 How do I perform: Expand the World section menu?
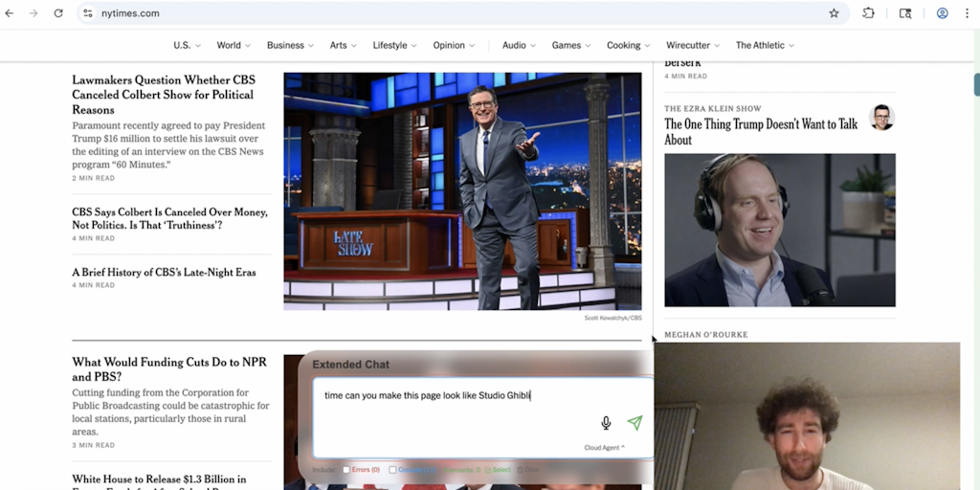point(234,45)
